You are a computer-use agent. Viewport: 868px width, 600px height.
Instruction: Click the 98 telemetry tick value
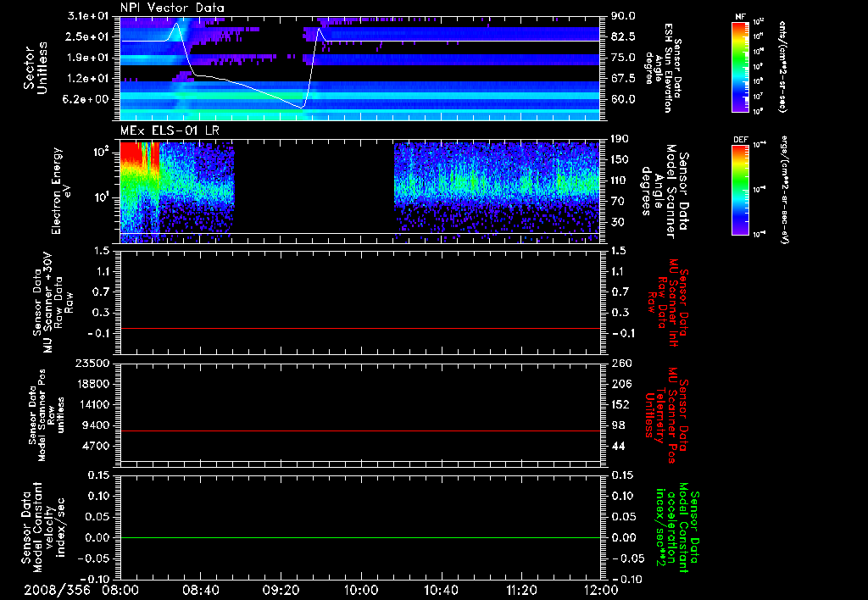618,425
